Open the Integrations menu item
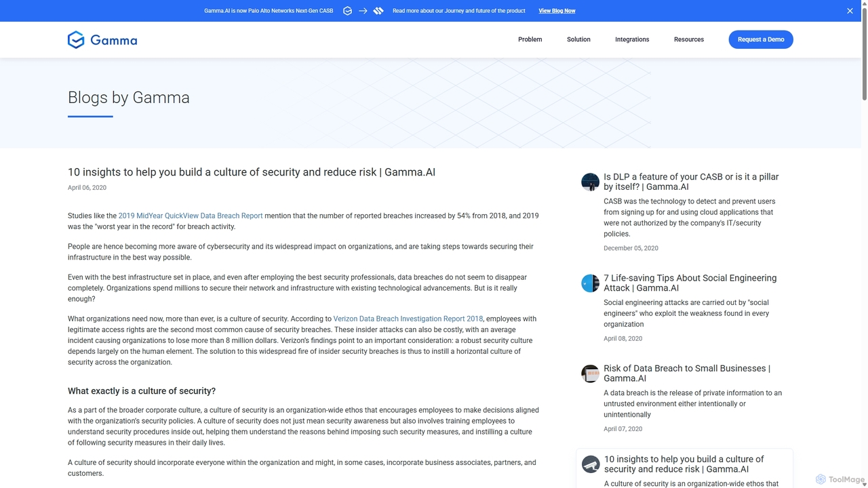868x488 pixels. tap(632, 39)
